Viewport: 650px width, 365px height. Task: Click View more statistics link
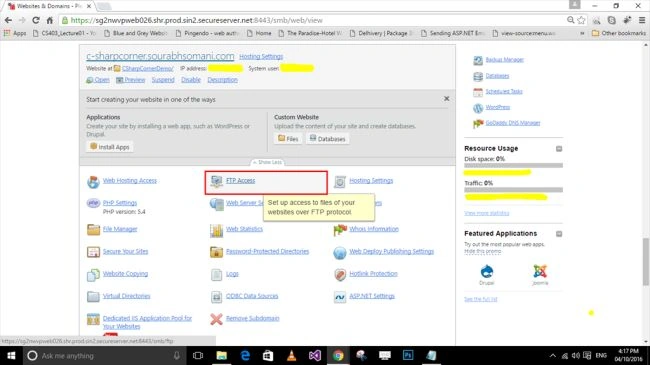click(487, 213)
